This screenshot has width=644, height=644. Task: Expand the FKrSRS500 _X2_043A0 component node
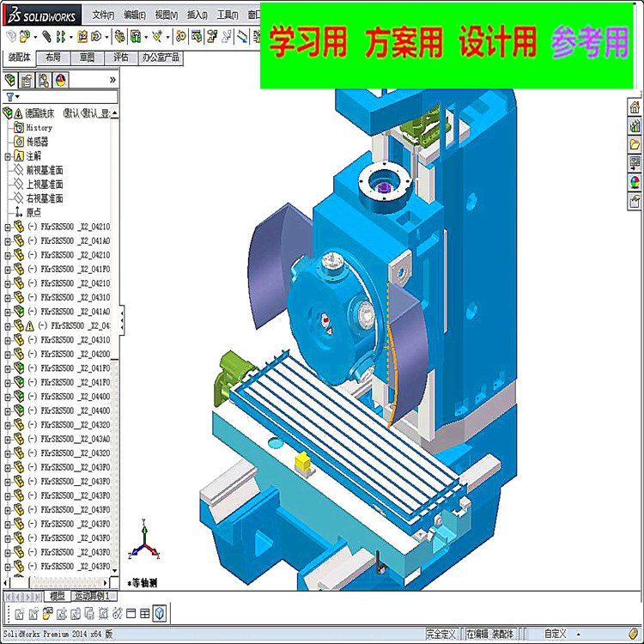[x=8, y=440]
